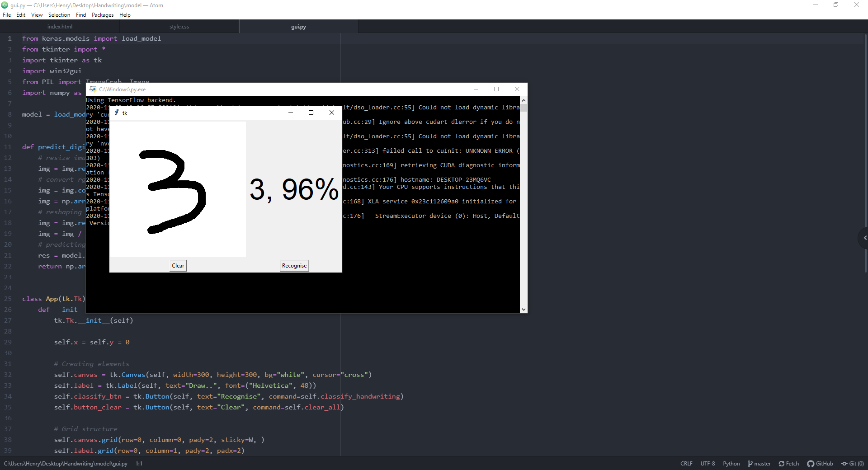Click the console scrollbar down arrow
Viewport: 868px width, 470px height.
(524, 310)
